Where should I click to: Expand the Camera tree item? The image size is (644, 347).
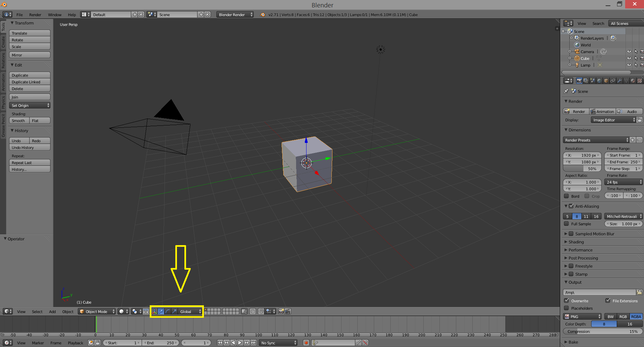(x=570, y=51)
